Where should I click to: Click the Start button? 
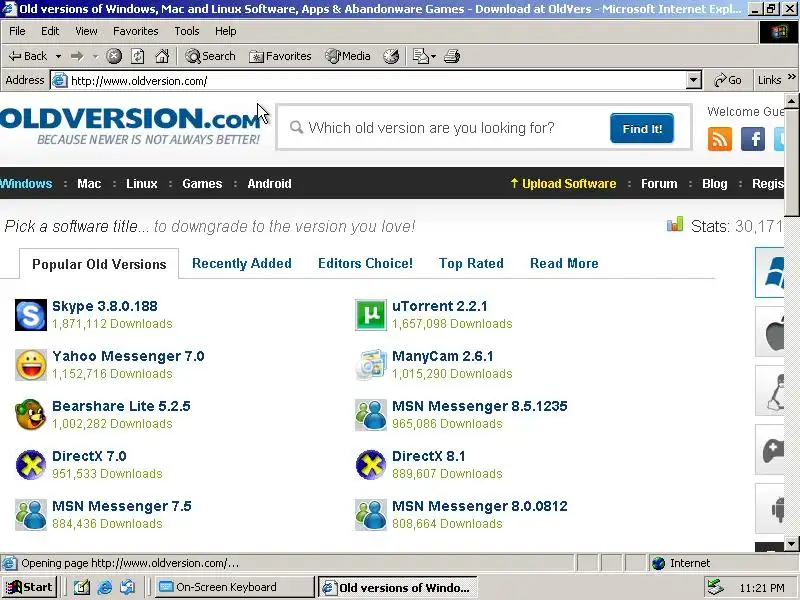coord(29,587)
